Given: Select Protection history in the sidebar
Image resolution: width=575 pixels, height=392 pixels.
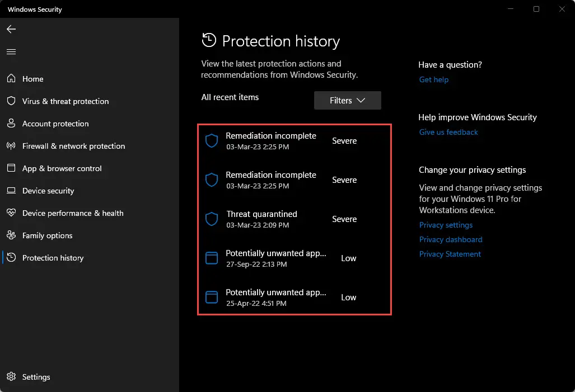Looking at the screenshot, I should point(53,258).
